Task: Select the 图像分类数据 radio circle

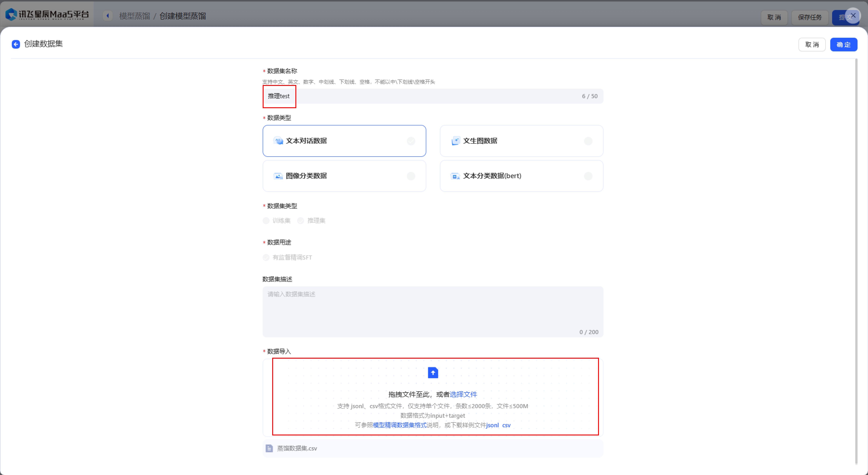Action: (x=411, y=176)
